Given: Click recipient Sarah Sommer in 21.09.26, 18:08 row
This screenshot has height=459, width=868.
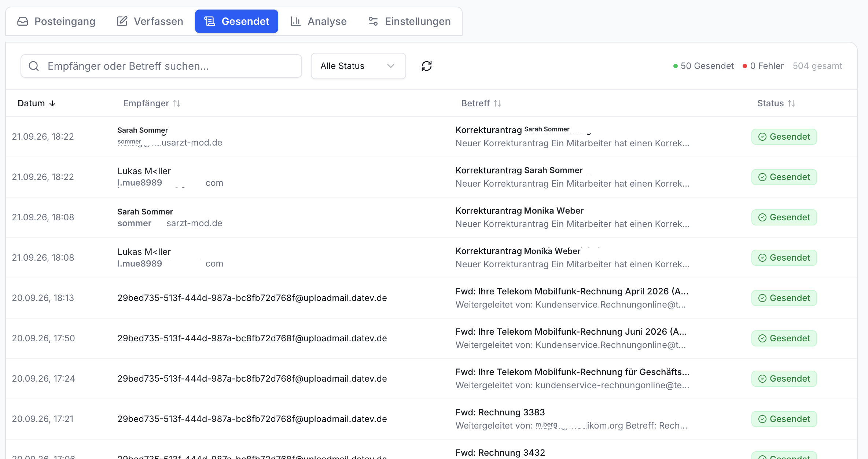Looking at the screenshot, I should point(145,212).
